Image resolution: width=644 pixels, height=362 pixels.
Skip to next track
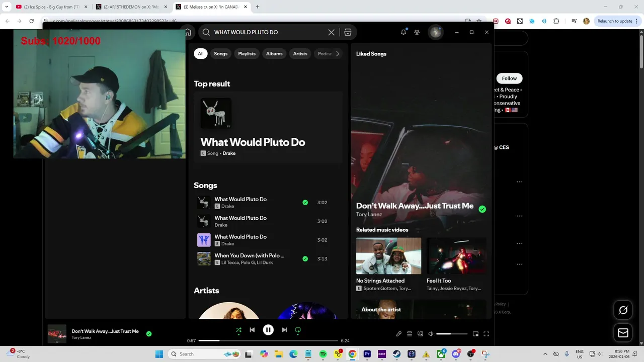click(284, 330)
